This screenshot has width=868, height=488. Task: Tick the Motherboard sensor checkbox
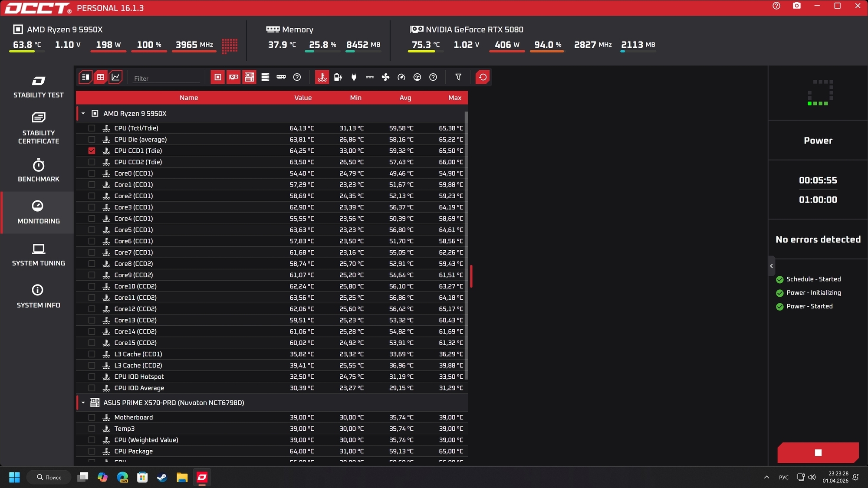coord(92,417)
